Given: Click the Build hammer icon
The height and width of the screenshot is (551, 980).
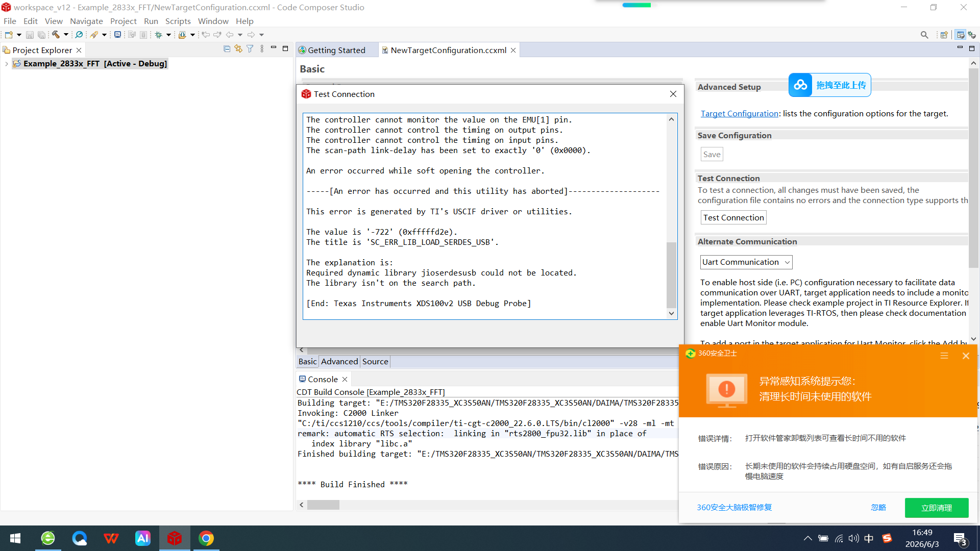Looking at the screenshot, I should (56, 35).
